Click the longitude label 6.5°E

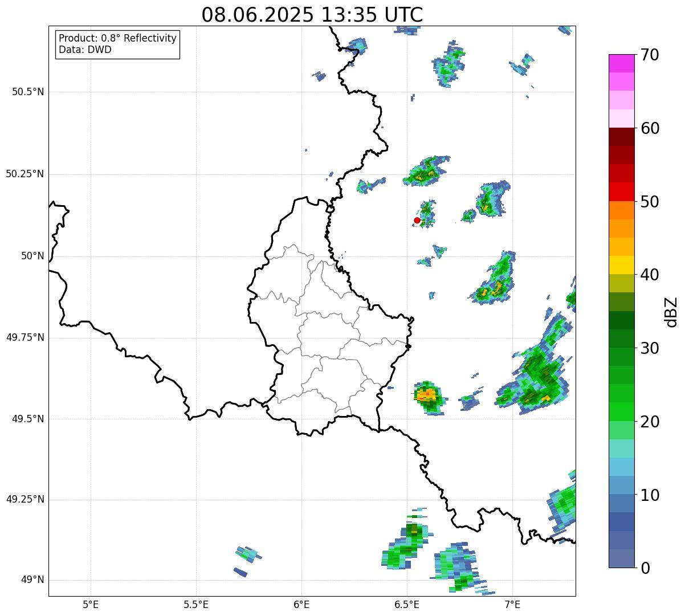[x=407, y=604]
